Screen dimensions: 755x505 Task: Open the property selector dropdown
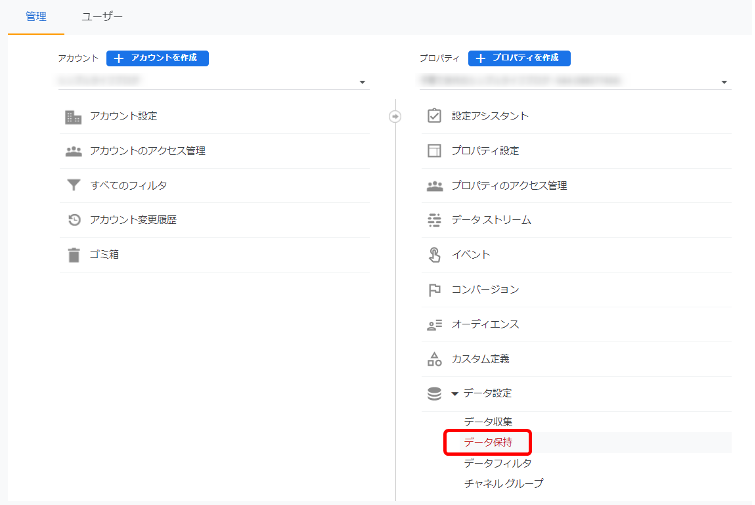point(576,81)
